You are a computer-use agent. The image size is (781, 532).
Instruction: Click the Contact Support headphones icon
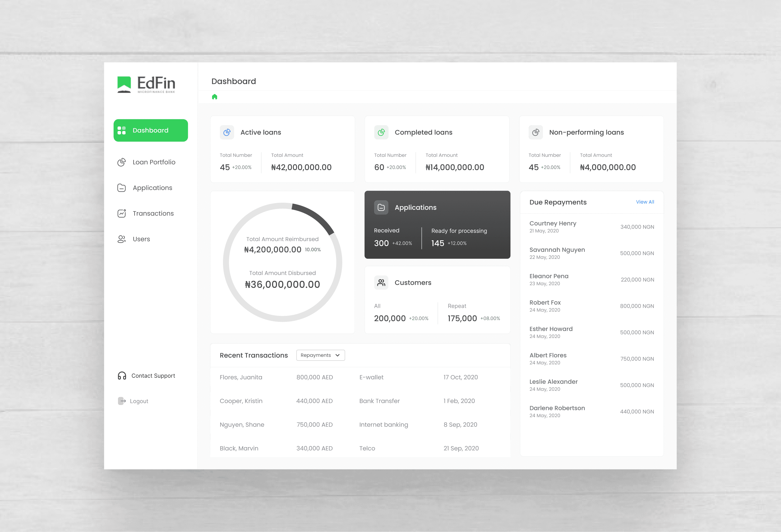pyautogui.click(x=122, y=375)
